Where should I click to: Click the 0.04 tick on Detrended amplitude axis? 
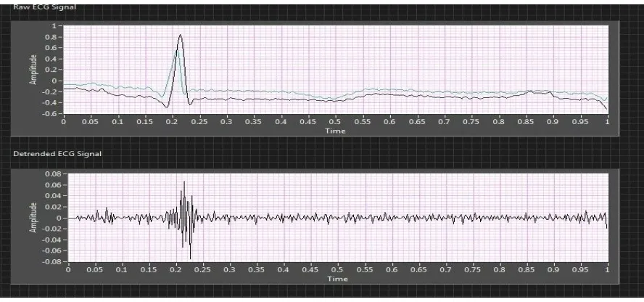click(x=53, y=196)
